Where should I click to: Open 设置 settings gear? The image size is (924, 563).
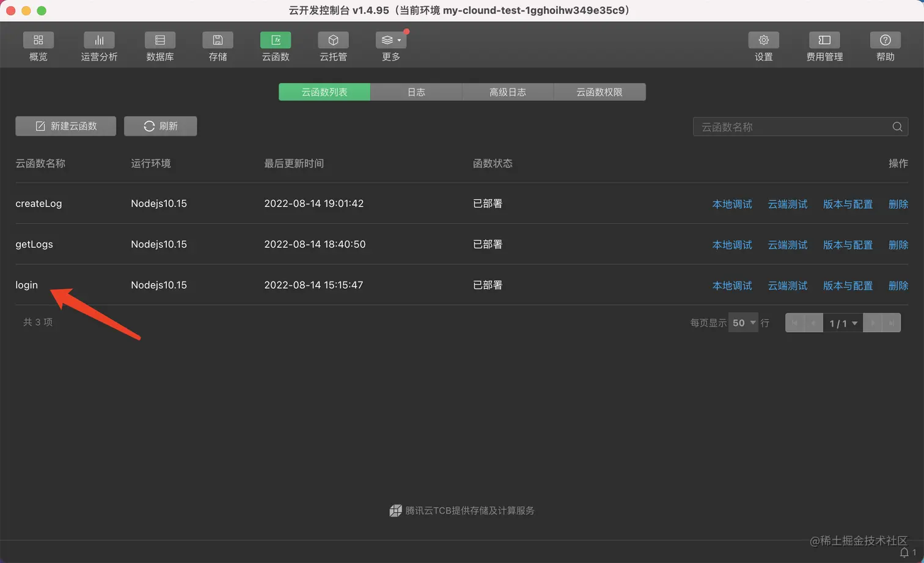(x=764, y=46)
